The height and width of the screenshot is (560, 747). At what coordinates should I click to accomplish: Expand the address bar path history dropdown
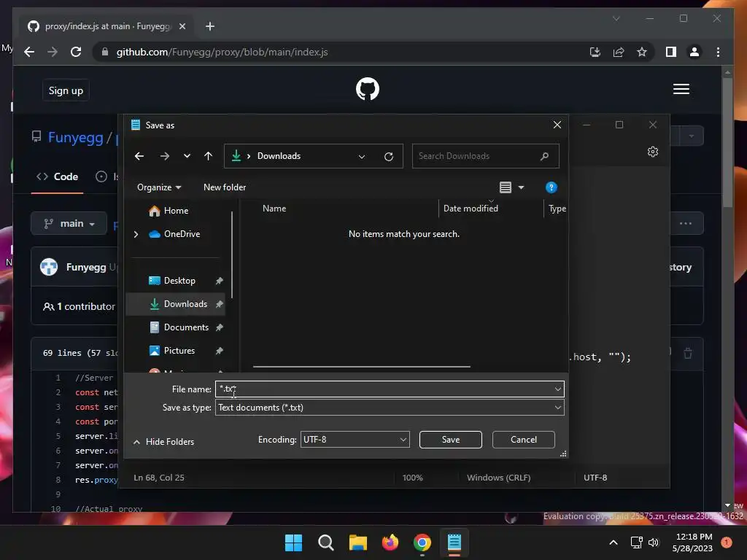(x=362, y=156)
